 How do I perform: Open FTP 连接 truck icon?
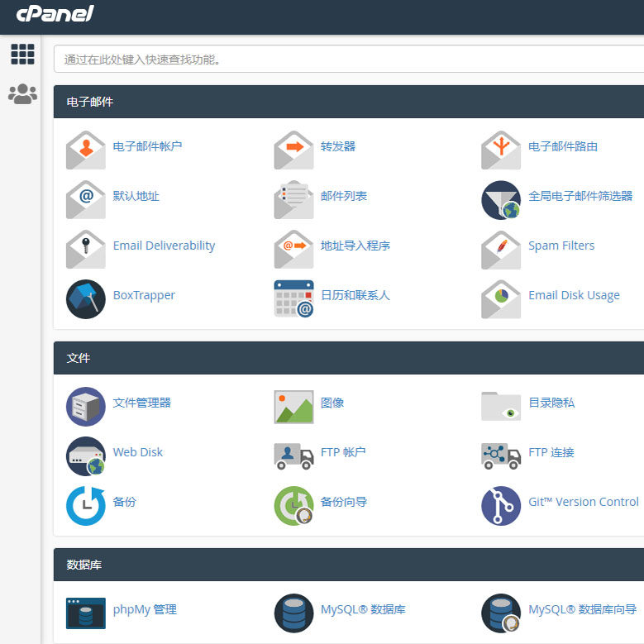pyautogui.click(x=501, y=456)
